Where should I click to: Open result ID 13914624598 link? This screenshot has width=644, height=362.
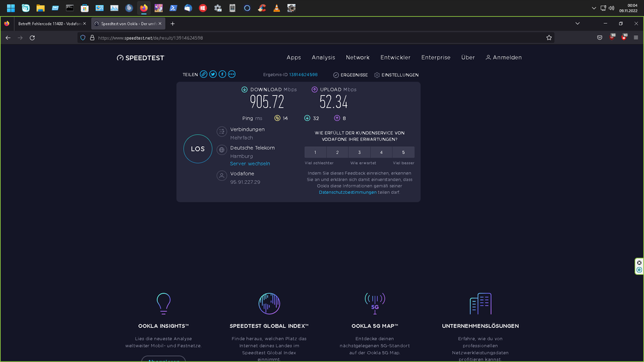click(303, 75)
